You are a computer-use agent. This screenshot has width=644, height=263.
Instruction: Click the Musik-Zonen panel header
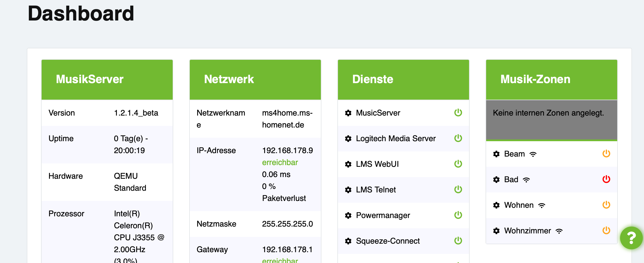pos(551,79)
